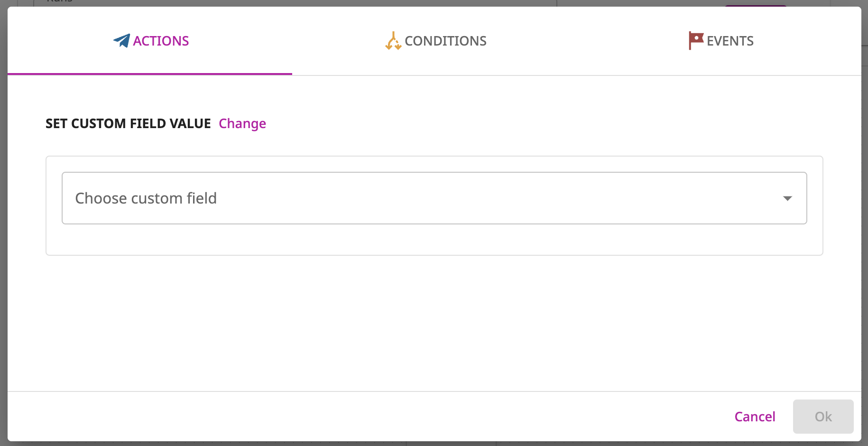Cancel the dialog
The width and height of the screenshot is (868, 446).
point(755,417)
